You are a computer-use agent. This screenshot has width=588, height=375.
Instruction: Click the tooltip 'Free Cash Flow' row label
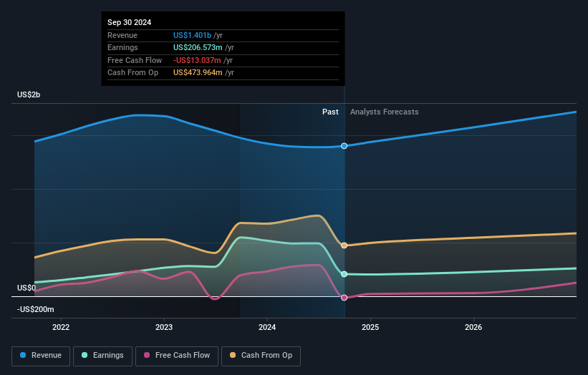pyautogui.click(x=135, y=60)
